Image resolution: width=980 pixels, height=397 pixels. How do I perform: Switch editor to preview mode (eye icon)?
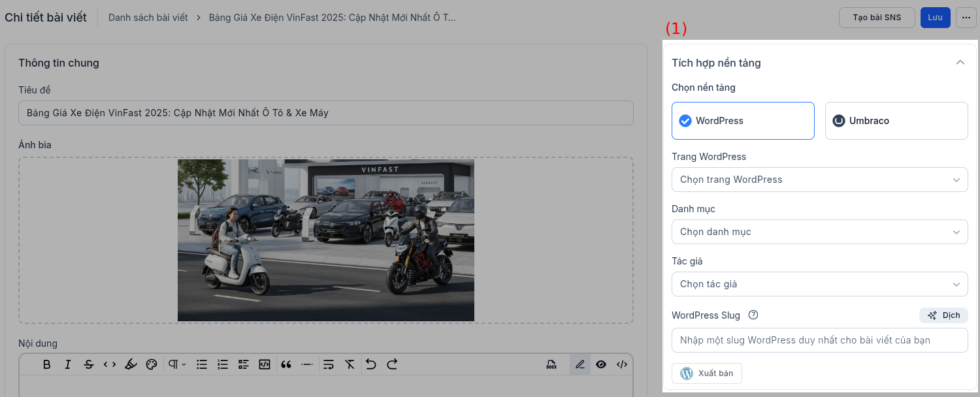click(x=601, y=364)
